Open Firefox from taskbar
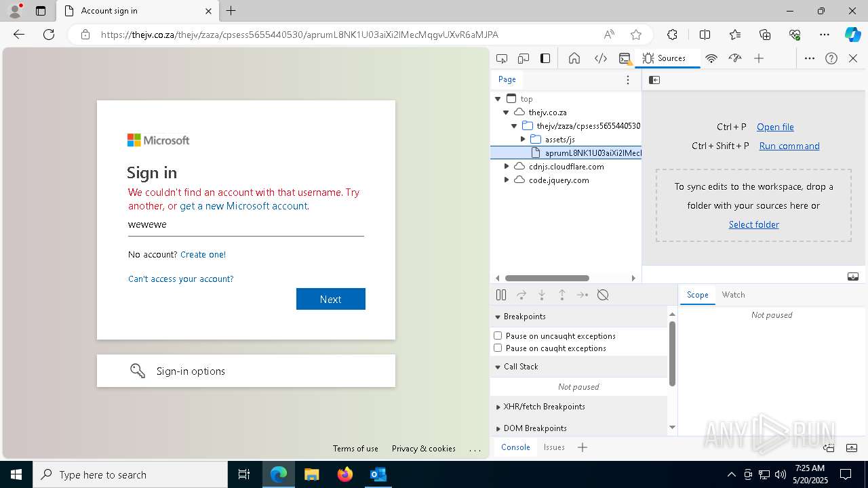This screenshot has height=488, width=868. (x=344, y=474)
